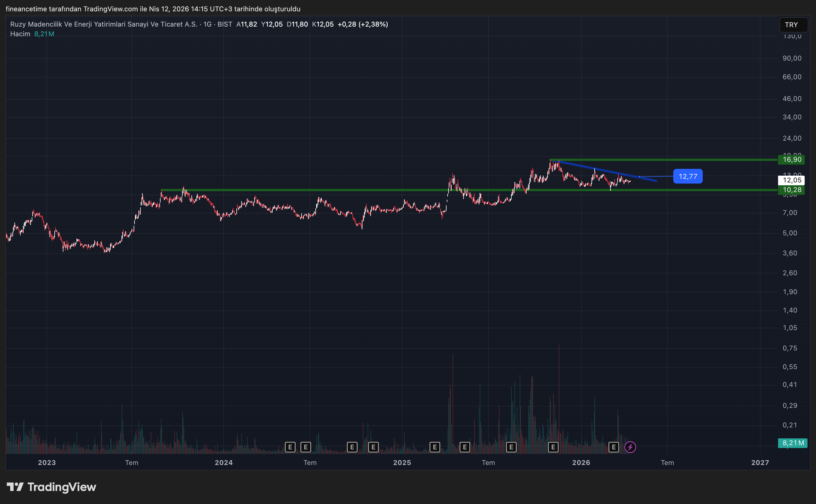This screenshot has height=504, width=816.
Task: Select the green 10,28 support price label
Action: [x=791, y=190]
